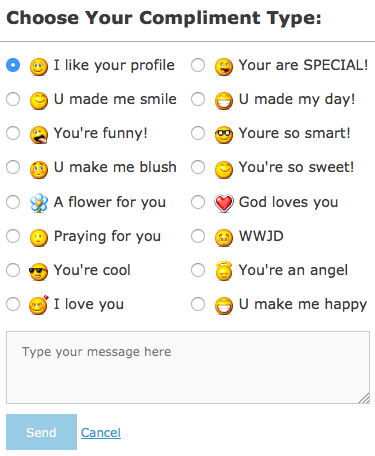
Task: Select the 'U made me smile' radio button
Action: tap(13, 99)
